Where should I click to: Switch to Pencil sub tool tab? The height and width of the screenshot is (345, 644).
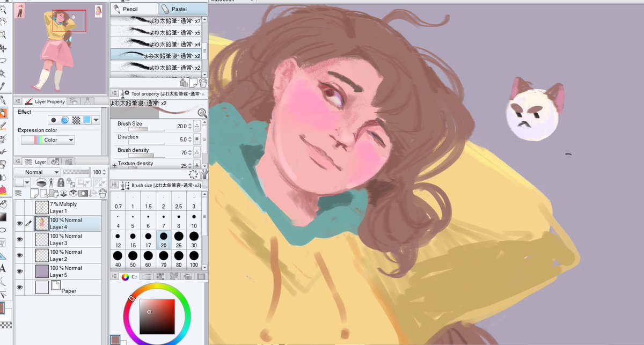click(x=134, y=9)
